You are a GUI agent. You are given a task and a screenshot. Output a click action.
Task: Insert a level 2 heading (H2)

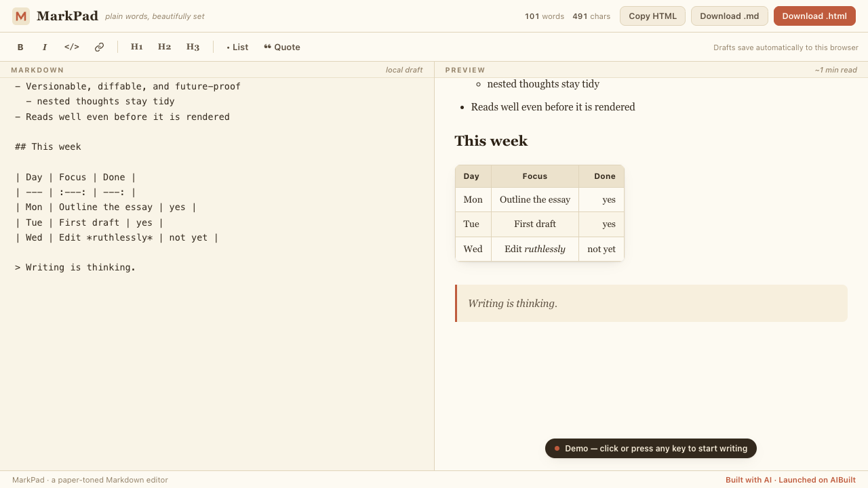[x=165, y=47]
